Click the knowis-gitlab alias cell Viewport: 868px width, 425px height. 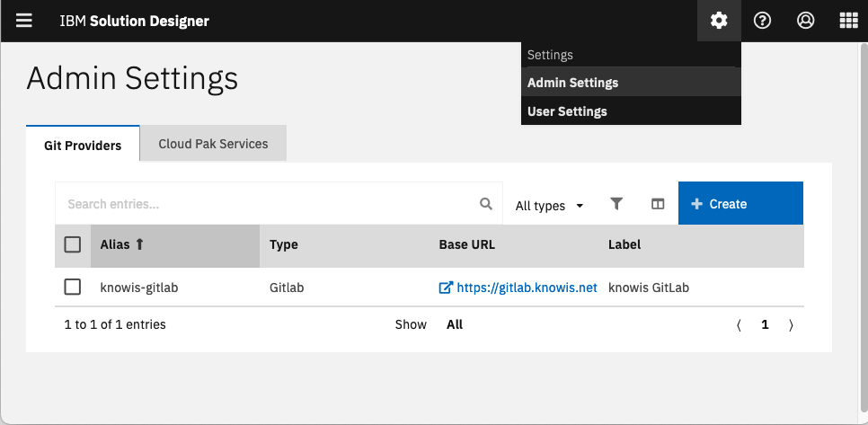[x=139, y=288]
